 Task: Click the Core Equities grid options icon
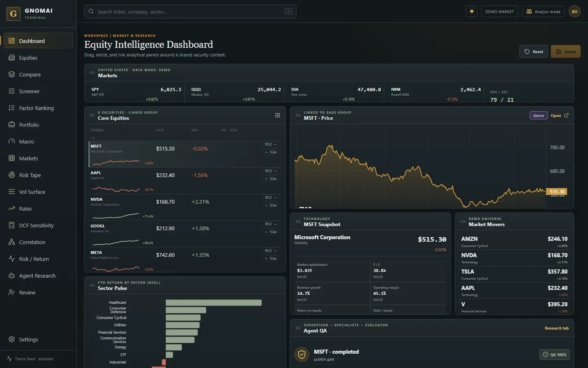click(x=278, y=115)
